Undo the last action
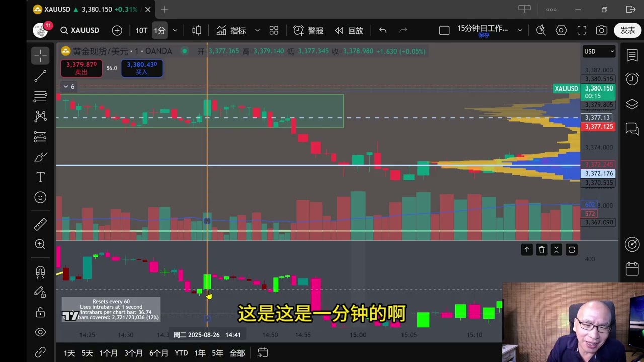644x362 pixels. pyautogui.click(x=383, y=30)
